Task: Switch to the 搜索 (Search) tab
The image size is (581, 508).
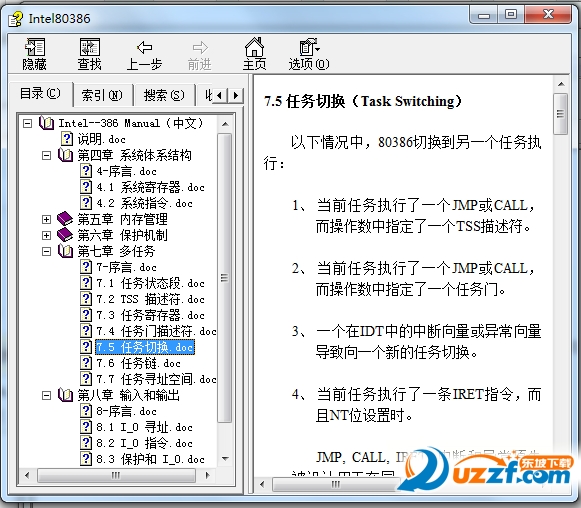Action: 164,96
